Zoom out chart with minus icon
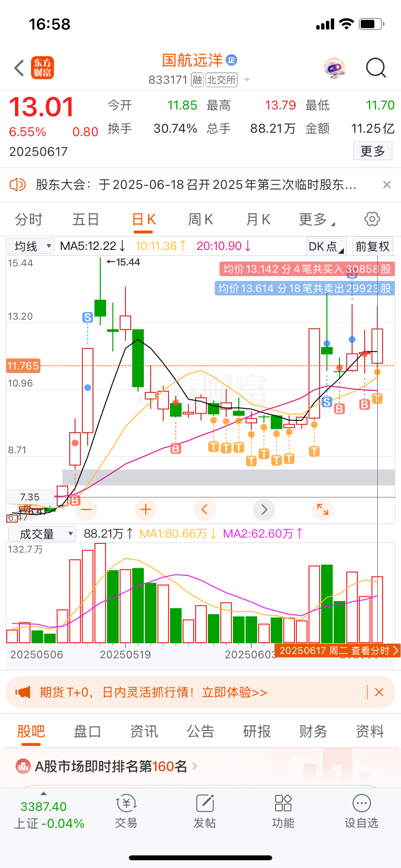The image size is (401, 868). click(87, 510)
